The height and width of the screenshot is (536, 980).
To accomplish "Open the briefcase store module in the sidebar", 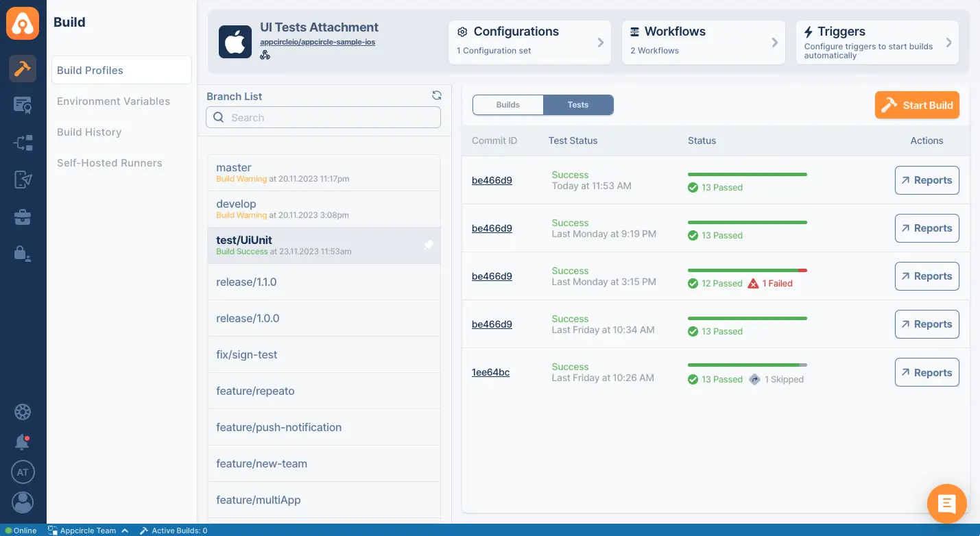I will point(23,217).
